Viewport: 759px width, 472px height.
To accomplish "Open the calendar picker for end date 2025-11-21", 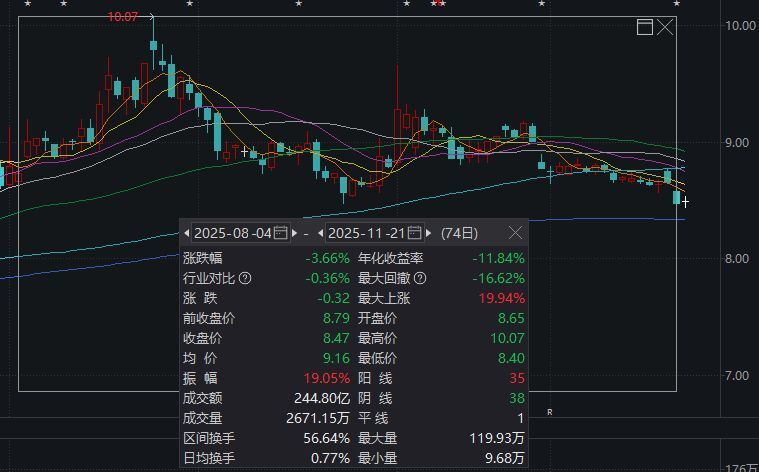I will click(414, 233).
